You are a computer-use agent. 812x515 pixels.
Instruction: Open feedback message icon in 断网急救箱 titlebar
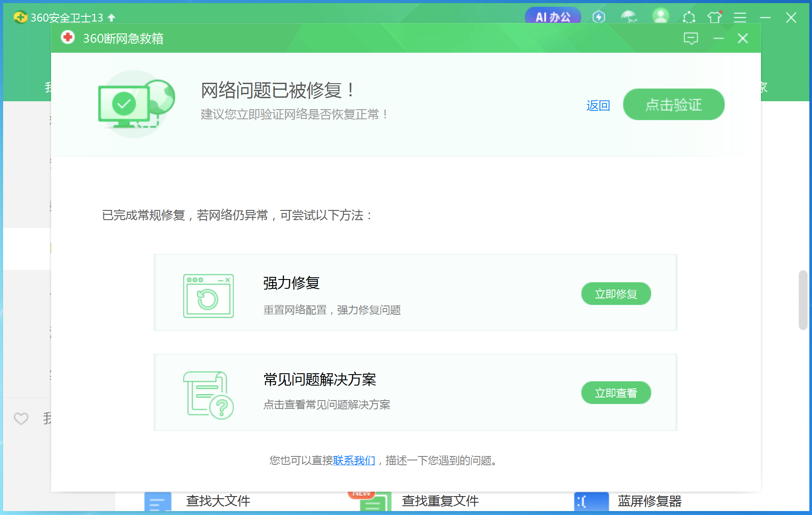(x=690, y=38)
